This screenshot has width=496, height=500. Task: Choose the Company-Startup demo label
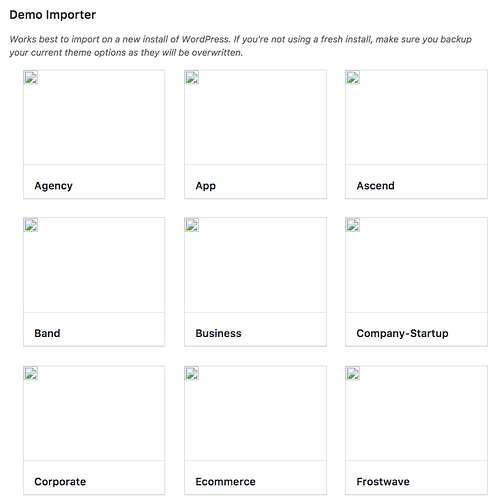pos(402,334)
